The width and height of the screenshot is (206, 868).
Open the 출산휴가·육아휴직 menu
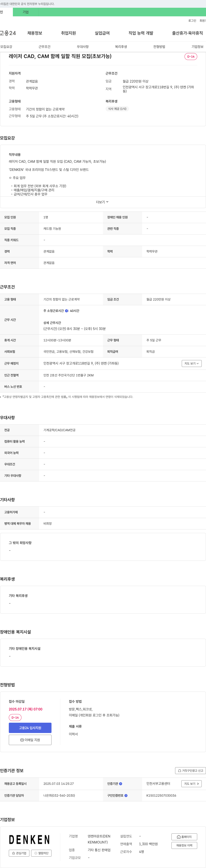(x=188, y=33)
